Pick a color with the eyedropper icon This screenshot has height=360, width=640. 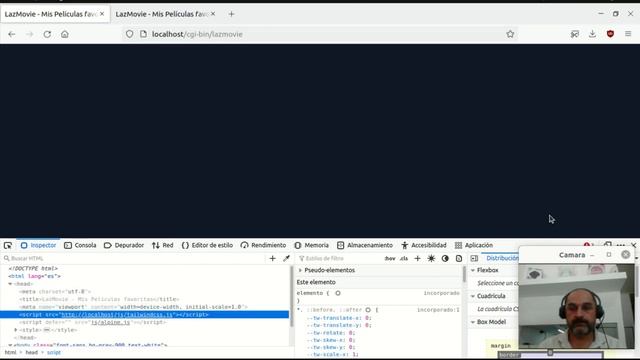[x=287, y=258]
